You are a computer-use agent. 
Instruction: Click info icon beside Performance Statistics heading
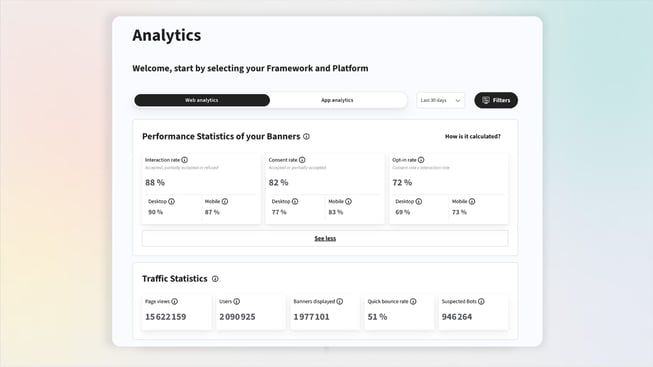click(x=307, y=137)
